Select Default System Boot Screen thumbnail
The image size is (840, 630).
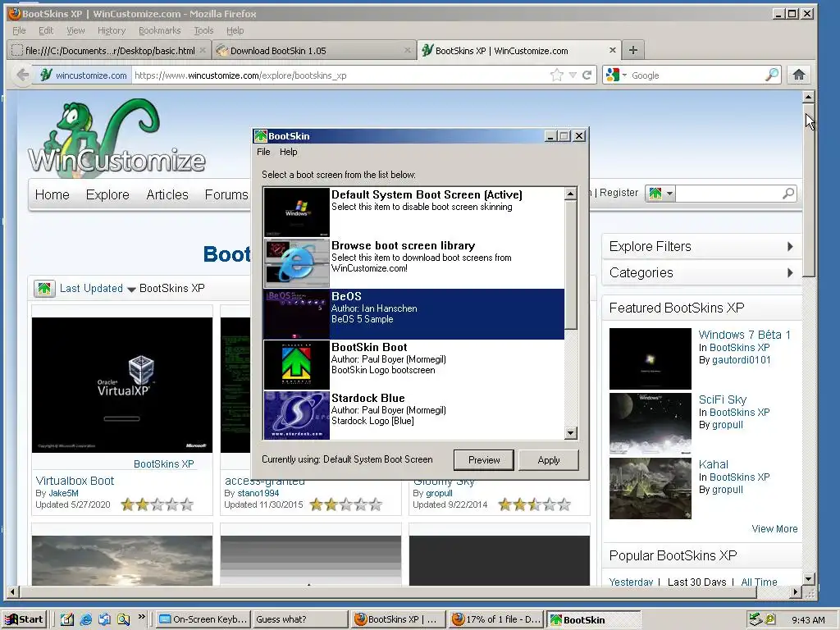click(x=296, y=212)
